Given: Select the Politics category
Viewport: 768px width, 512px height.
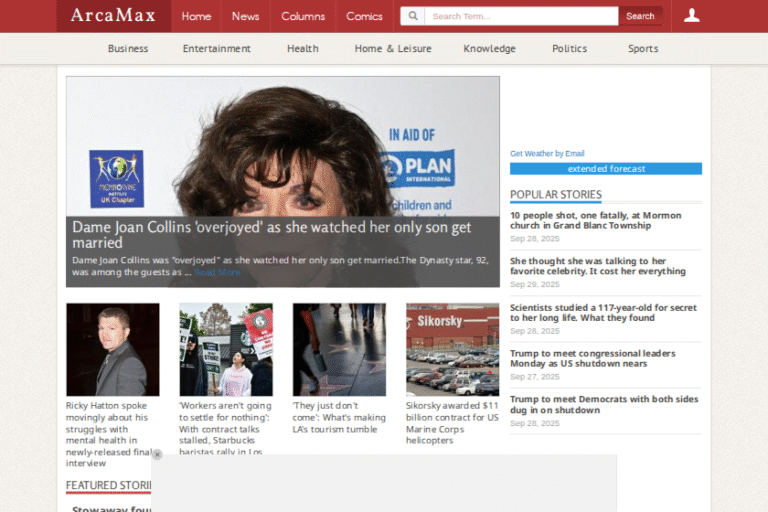Looking at the screenshot, I should coord(569,48).
